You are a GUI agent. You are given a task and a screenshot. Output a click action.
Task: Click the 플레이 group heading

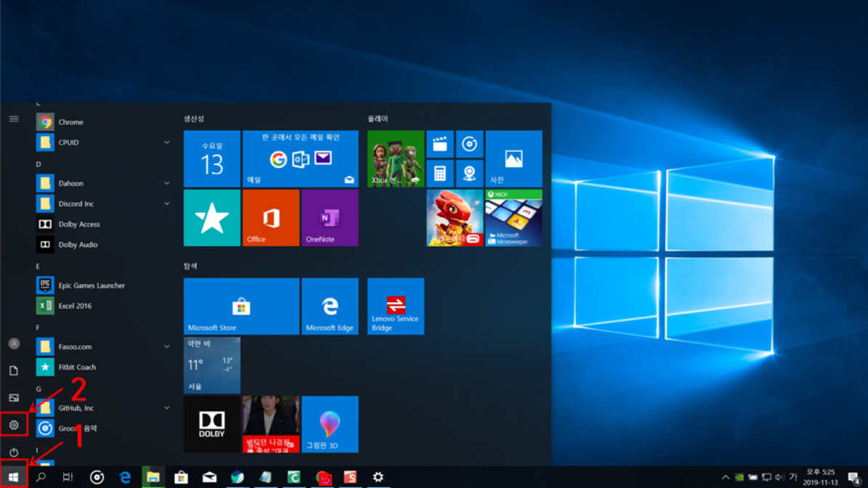pyautogui.click(x=378, y=119)
